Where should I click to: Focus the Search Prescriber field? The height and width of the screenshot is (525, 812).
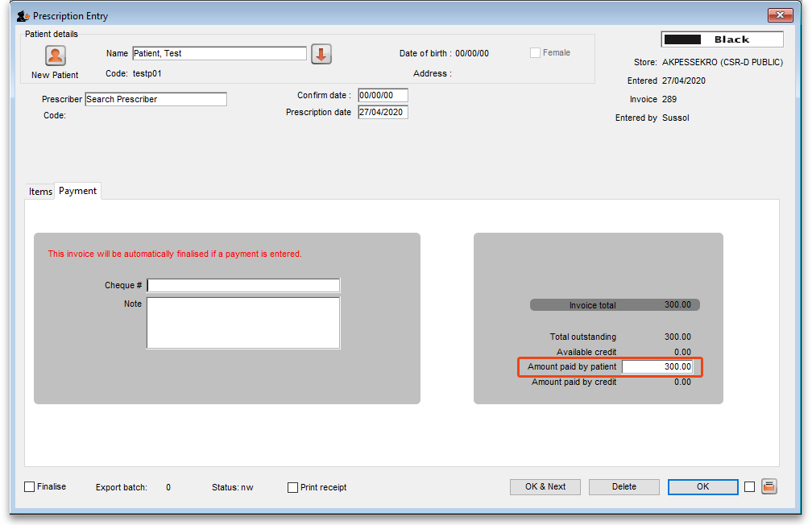pyautogui.click(x=155, y=99)
